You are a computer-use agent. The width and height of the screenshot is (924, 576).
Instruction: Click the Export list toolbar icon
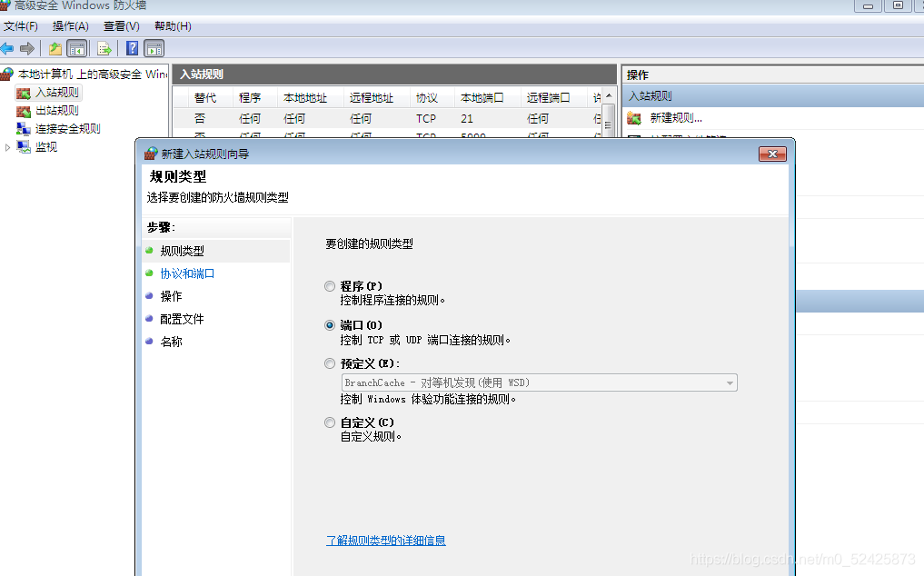104,48
